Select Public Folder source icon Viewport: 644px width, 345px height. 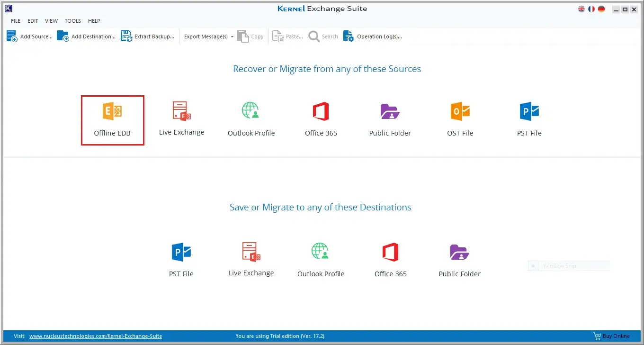point(390,119)
